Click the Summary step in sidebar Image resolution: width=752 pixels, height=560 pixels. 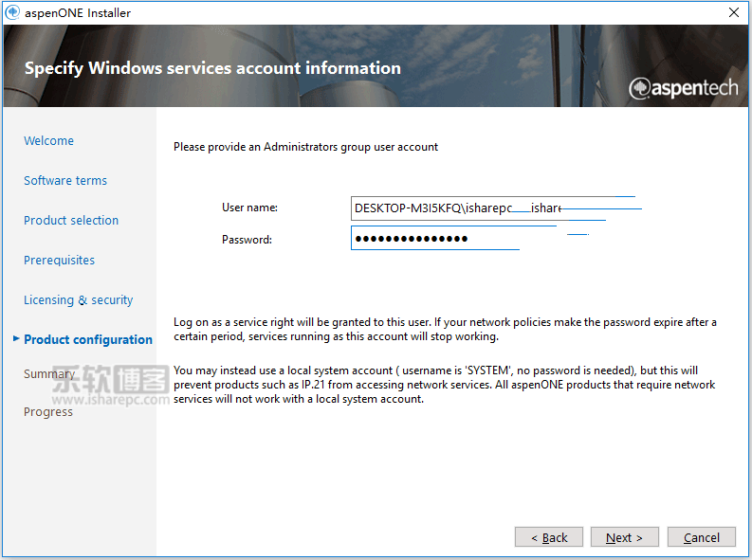coord(49,373)
